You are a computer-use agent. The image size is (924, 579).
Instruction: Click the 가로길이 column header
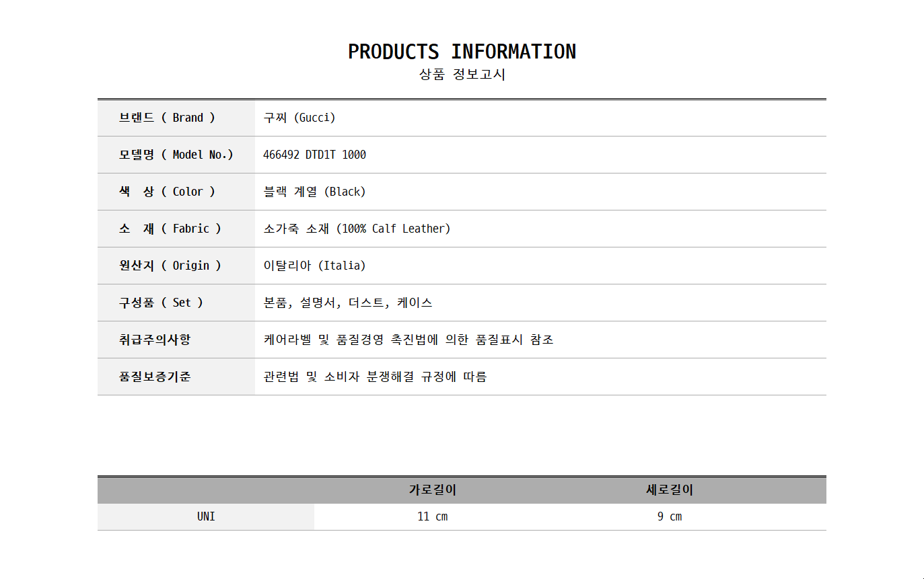tap(433, 490)
